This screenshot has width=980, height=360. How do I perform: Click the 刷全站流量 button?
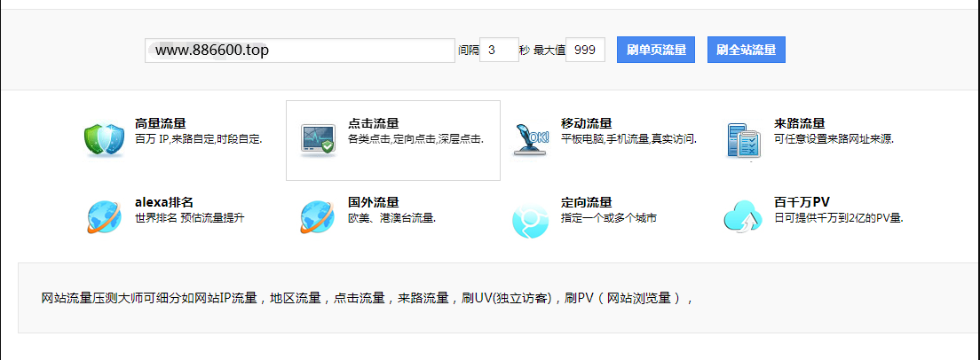(747, 50)
